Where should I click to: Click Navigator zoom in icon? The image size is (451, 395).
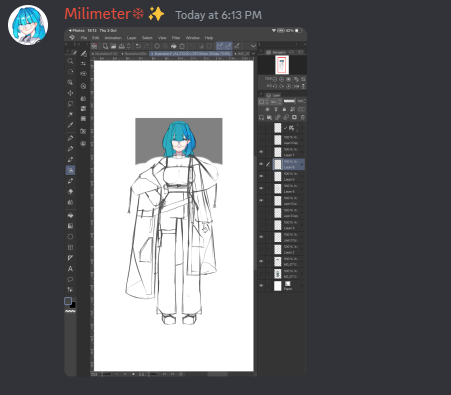tap(282, 79)
